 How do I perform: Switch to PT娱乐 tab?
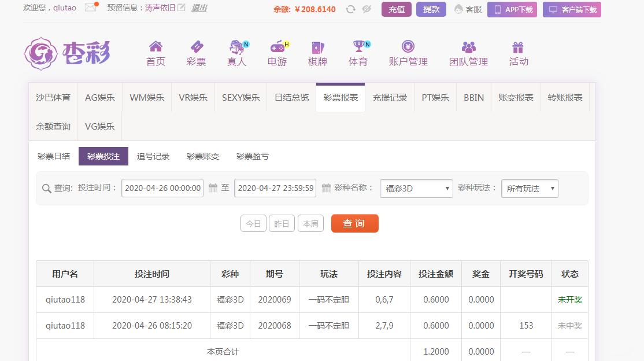tap(435, 97)
